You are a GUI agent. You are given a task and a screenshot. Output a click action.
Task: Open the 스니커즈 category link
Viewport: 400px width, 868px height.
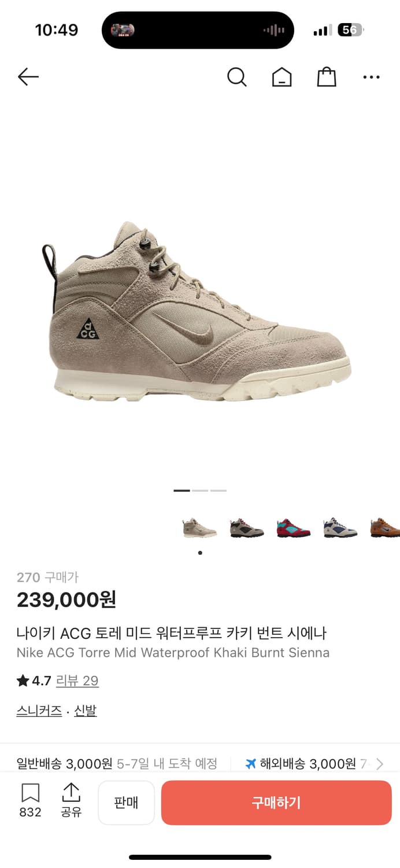39,711
